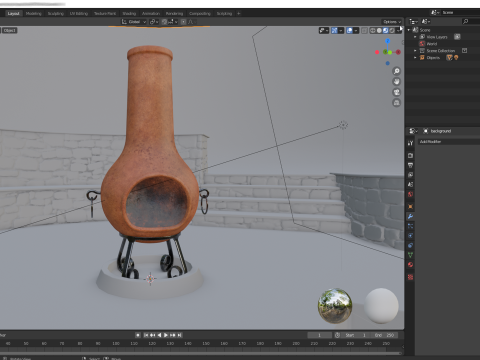The height and width of the screenshot is (360, 480).
Task: Open the snapping options dropdown
Action: pyautogui.click(x=172, y=22)
